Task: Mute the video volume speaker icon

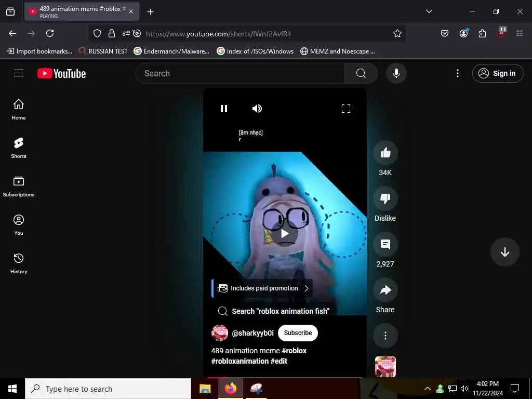Action: click(257, 109)
